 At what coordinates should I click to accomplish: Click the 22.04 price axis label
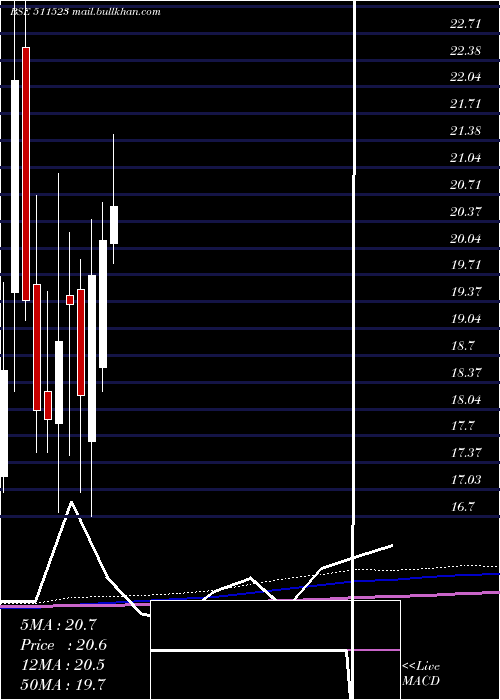(466, 77)
